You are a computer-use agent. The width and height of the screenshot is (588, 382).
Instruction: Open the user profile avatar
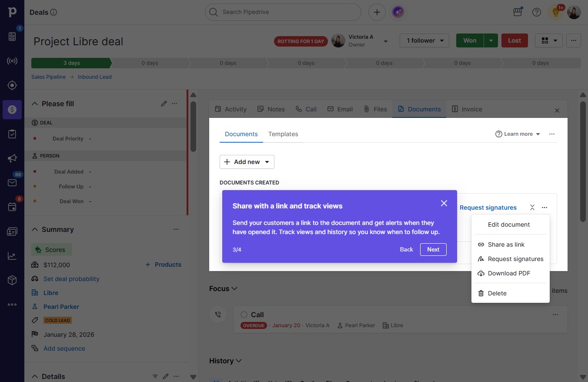coord(574,12)
